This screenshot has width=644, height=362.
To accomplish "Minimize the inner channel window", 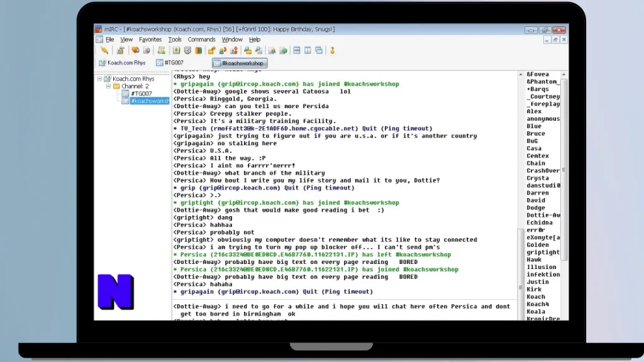I will (x=547, y=40).
